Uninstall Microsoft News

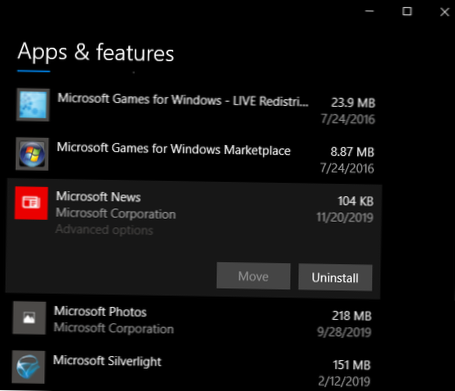point(335,277)
